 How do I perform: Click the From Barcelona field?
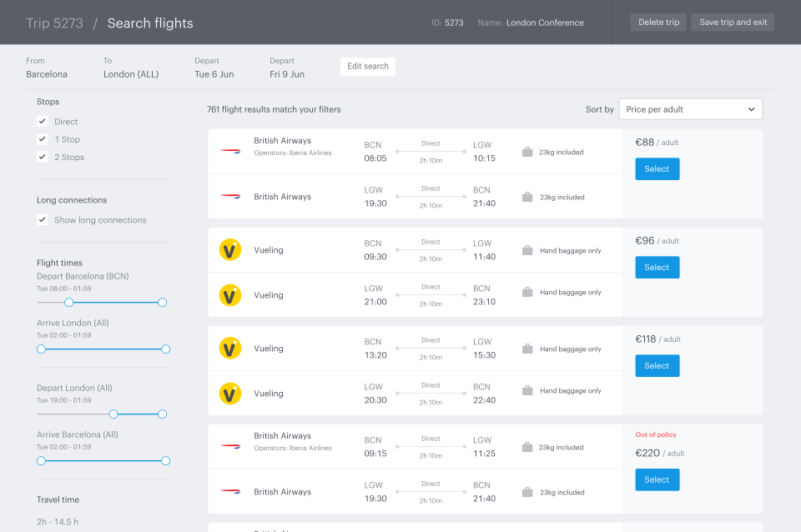click(47, 68)
